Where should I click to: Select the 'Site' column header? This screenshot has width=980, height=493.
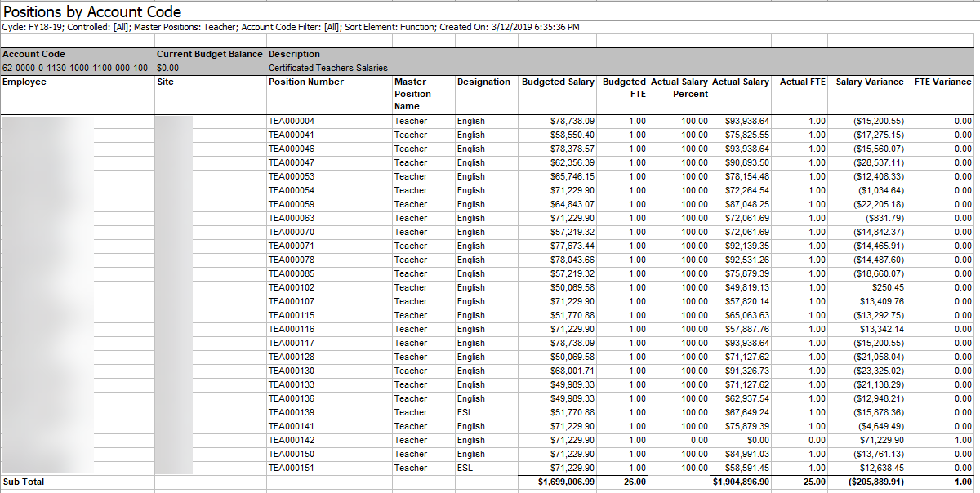165,82
